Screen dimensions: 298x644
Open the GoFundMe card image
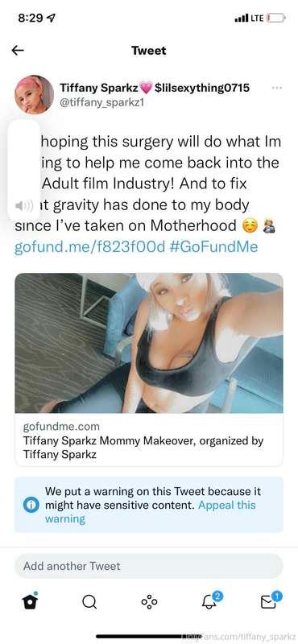pos(149,343)
